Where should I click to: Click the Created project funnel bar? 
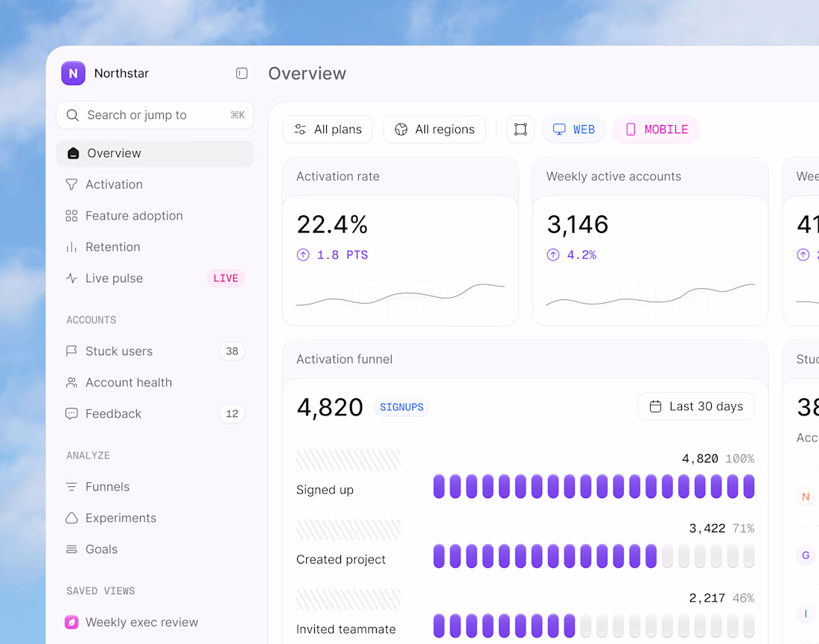coord(594,555)
